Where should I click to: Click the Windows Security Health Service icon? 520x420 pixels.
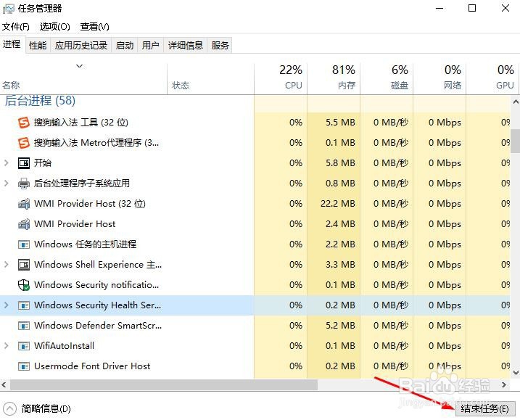24,305
